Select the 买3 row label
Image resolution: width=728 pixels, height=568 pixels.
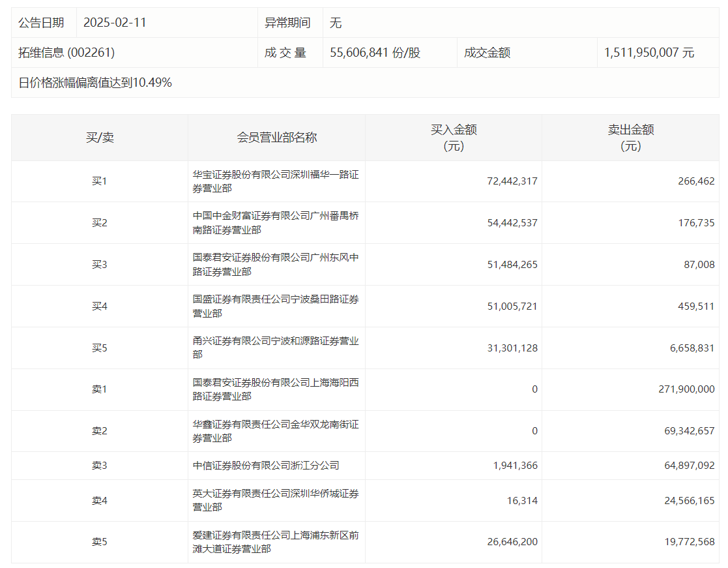(99, 265)
